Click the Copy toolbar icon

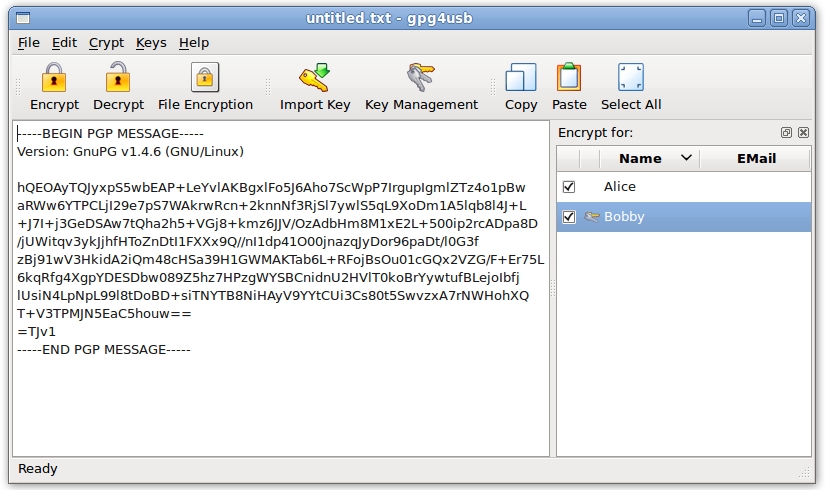point(521,77)
